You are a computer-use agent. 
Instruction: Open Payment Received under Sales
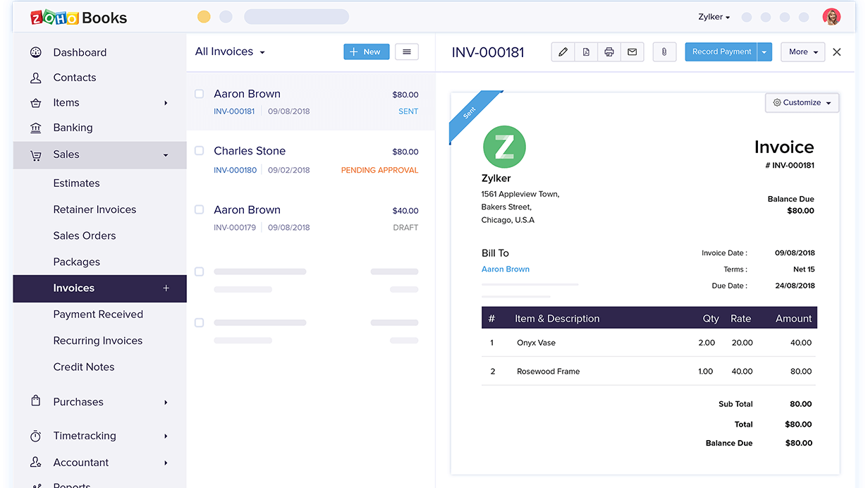pyautogui.click(x=98, y=315)
